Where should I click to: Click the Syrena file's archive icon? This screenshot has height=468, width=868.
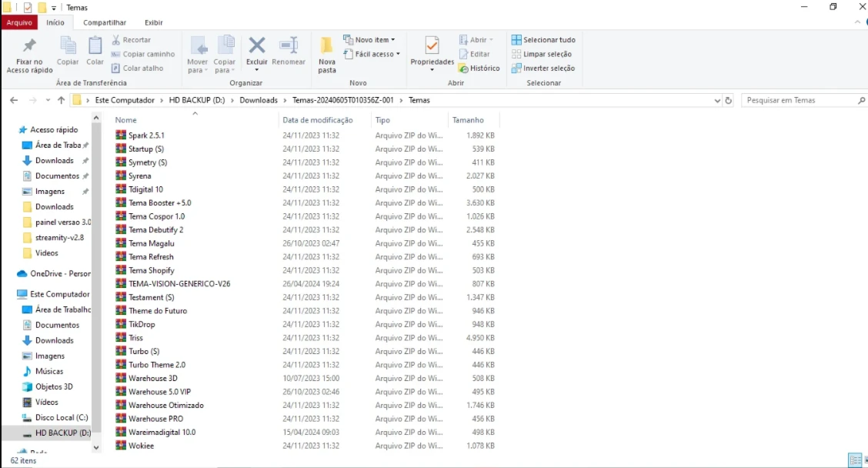(121, 175)
